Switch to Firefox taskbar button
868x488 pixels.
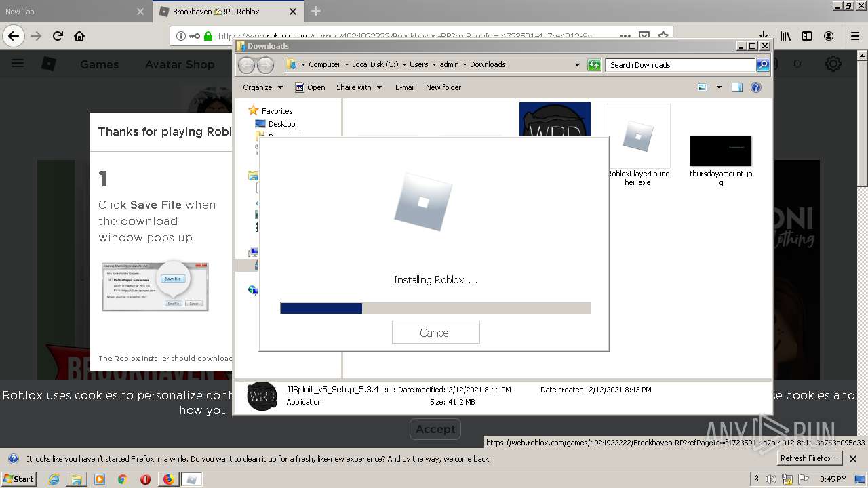(168, 479)
